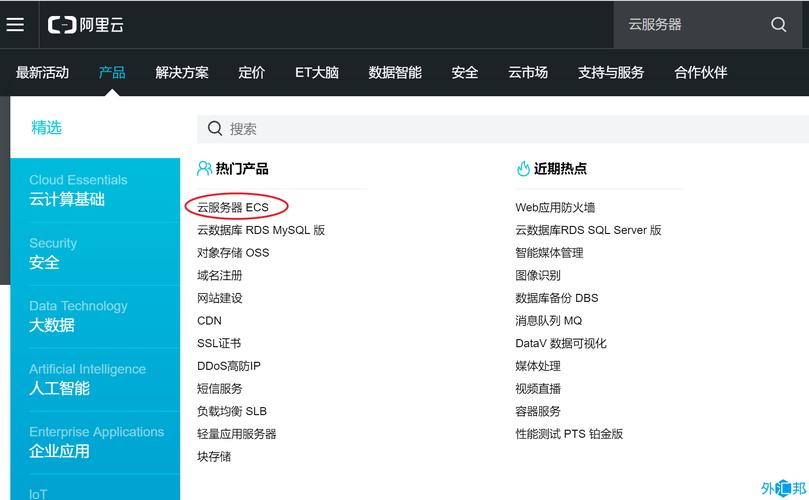Open the 定价 menu
The height and width of the screenshot is (500, 809).
(252, 72)
